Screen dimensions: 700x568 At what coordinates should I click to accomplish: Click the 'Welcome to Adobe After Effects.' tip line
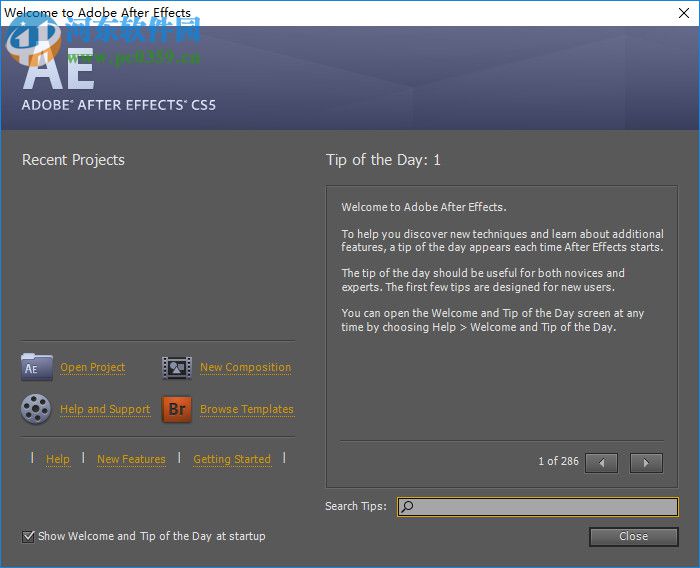[x=424, y=207]
